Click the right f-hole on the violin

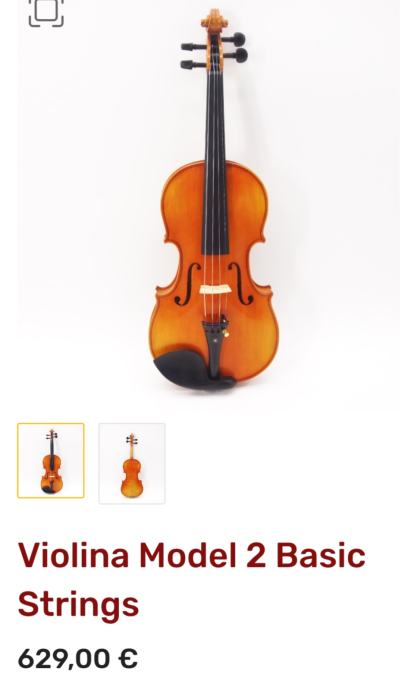pyautogui.click(x=241, y=284)
